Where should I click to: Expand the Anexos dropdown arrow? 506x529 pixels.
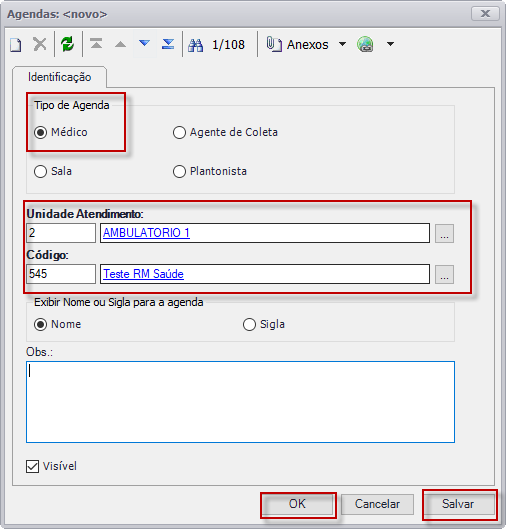click(x=342, y=44)
